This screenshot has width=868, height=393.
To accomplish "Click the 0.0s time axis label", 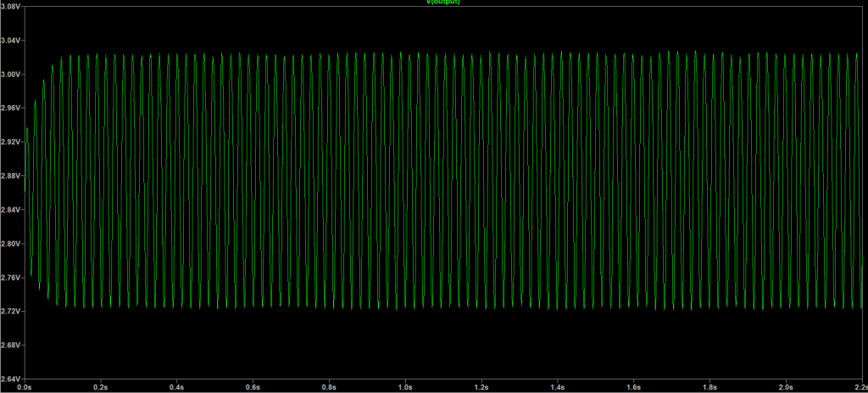I will coord(25,387).
